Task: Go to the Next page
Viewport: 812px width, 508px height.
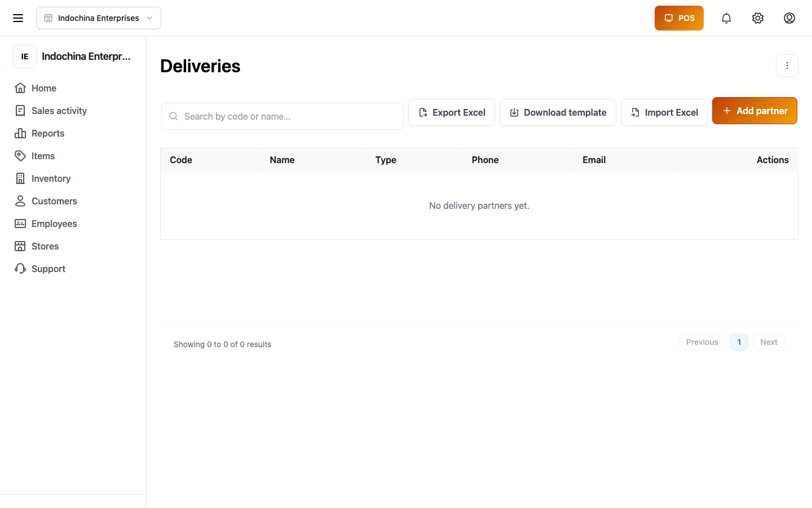Action: tap(769, 342)
